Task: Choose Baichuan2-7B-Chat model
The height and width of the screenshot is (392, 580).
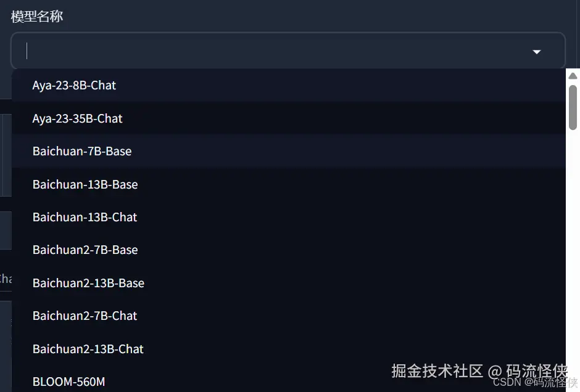Action: [x=85, y=316]
